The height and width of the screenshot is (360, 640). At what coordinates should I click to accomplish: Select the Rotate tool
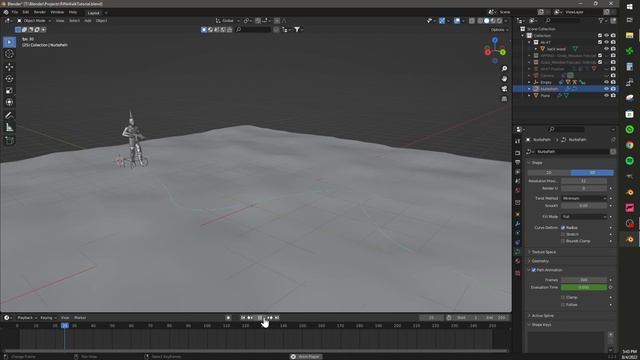[x=9, y=78]
